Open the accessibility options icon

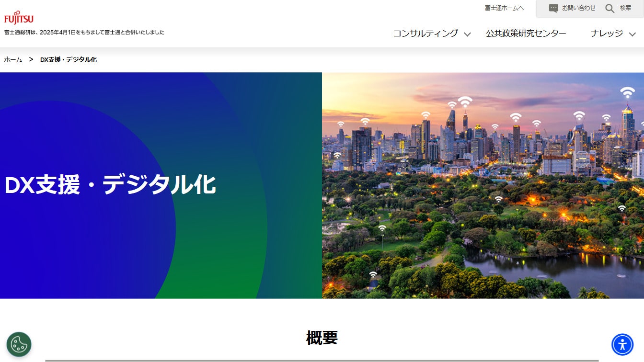[x=622, y=344]
